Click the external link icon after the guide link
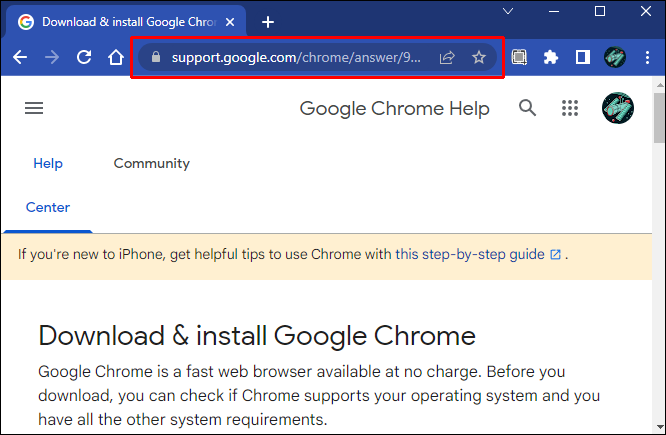Image resolution: width=666 pixels, height=435 pixels. pyautogui.click(x=555, y=254)
